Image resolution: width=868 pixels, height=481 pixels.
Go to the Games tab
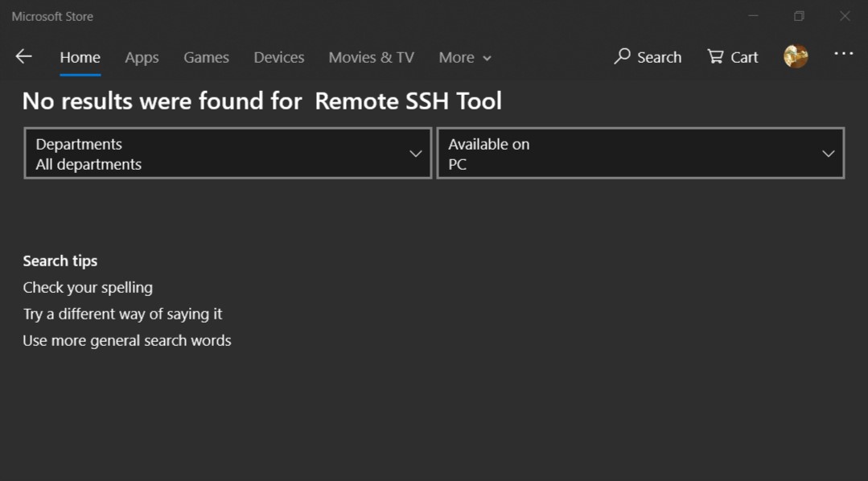click(x=206, y=58)
